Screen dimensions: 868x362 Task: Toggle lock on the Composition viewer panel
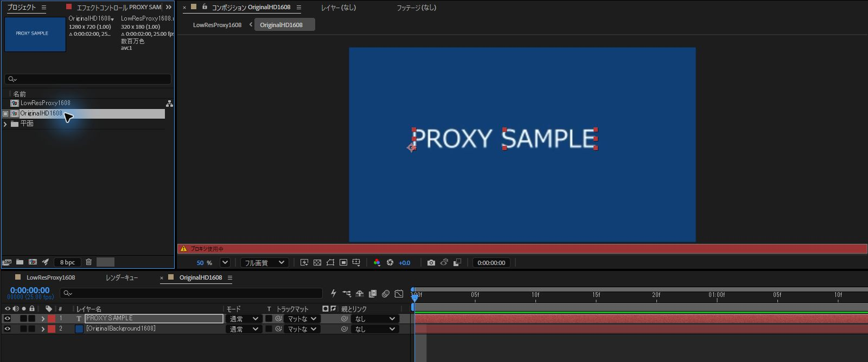(205, 7)
